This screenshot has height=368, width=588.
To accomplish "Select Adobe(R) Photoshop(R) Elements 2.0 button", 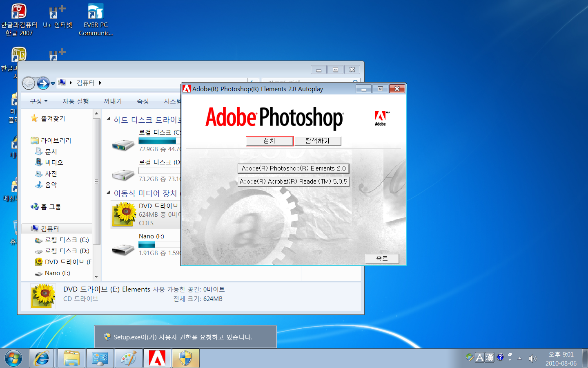I will pos(294,168).
